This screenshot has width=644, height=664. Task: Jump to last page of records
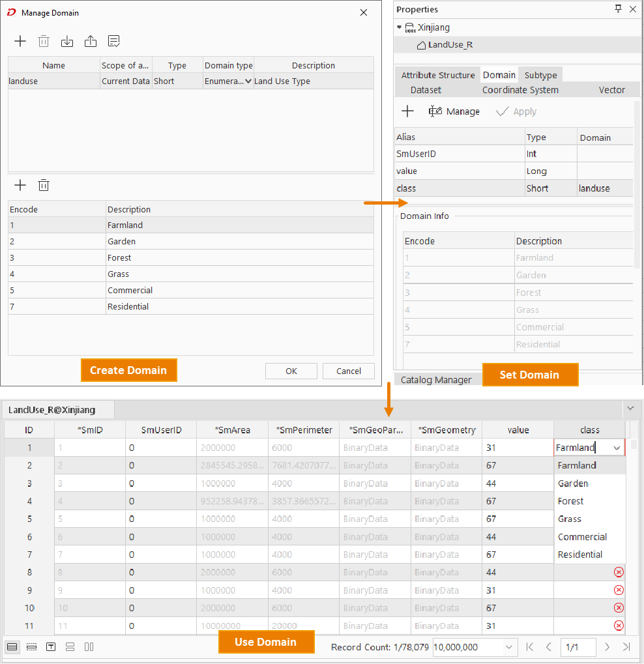pyautogui.click(x=626, y=647)
